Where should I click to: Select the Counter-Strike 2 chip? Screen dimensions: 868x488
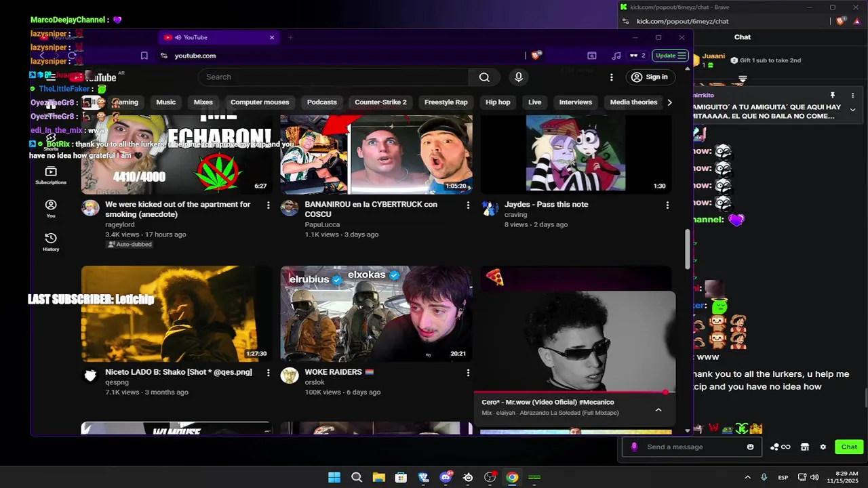point(380,102)
